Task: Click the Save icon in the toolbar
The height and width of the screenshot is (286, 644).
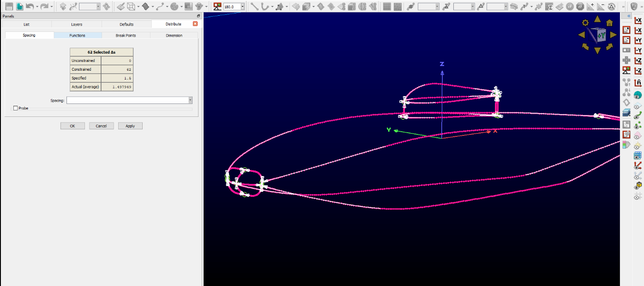Action: pos(9,6)
